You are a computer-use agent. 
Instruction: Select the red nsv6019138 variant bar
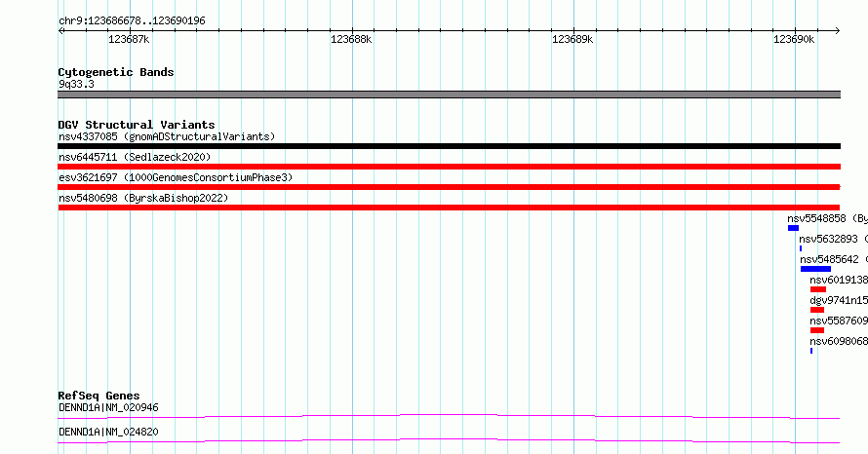817,289
